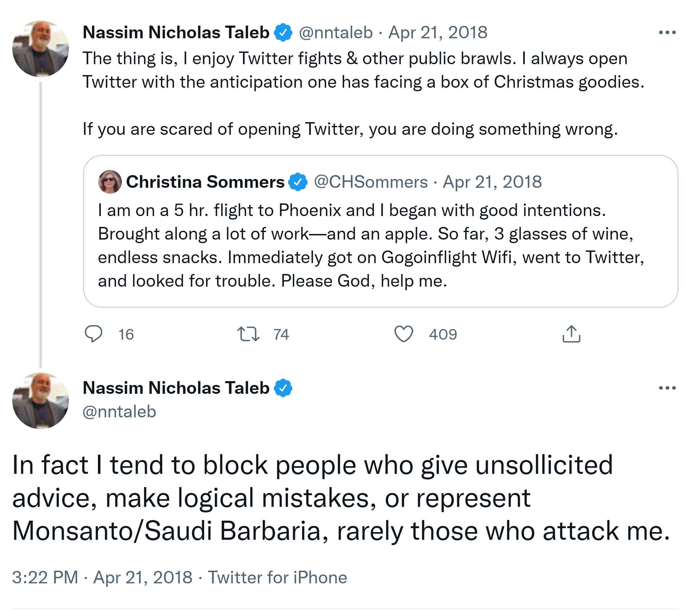Open the top Nassim Taleb profile picture
Viewport: 691px width, 616px height.
[x=41, y=49]
